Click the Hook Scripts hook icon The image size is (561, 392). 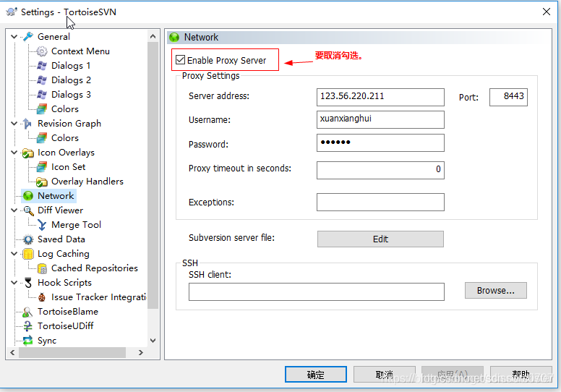28,283
